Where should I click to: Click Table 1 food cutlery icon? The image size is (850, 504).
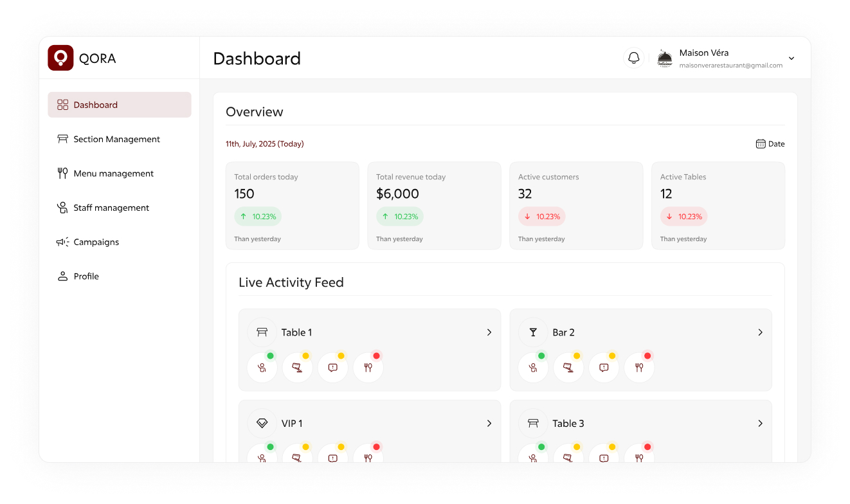[368, 368]
